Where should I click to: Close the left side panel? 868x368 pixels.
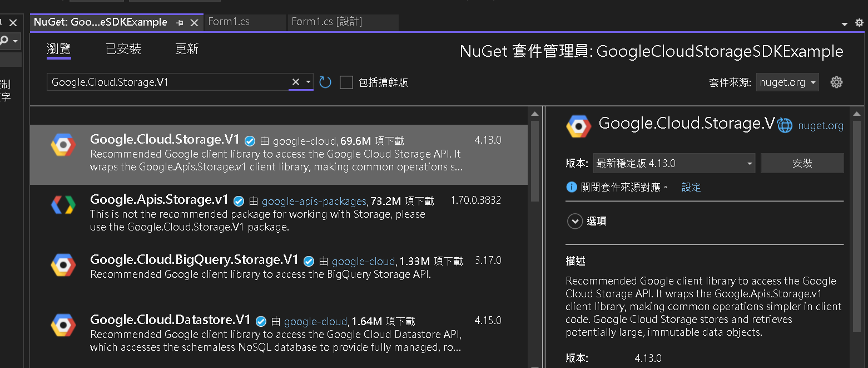[x=13, y=23]
